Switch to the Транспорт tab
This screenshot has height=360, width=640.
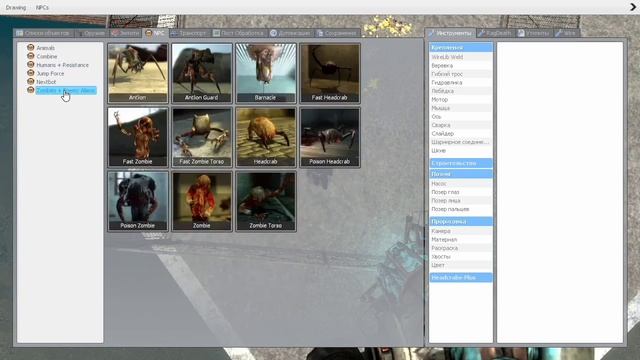point(189,33)
